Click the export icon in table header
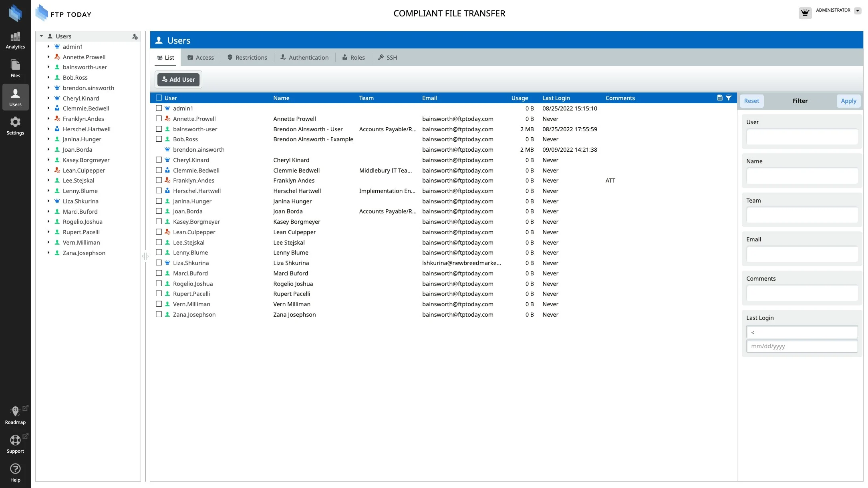The height and width of the screenshot is (488, 868). (720, 98)
